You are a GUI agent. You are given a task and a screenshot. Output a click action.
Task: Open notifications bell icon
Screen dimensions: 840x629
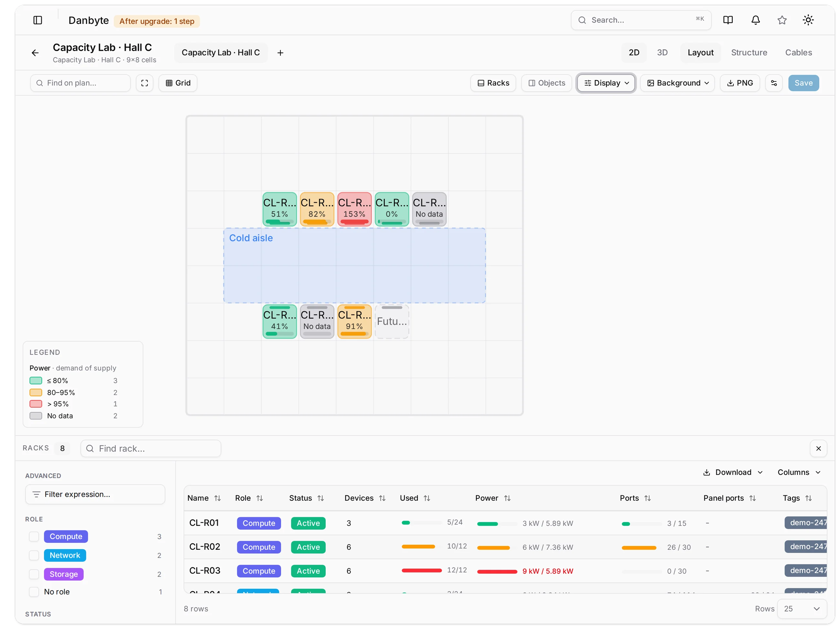(x=755, y=20)
